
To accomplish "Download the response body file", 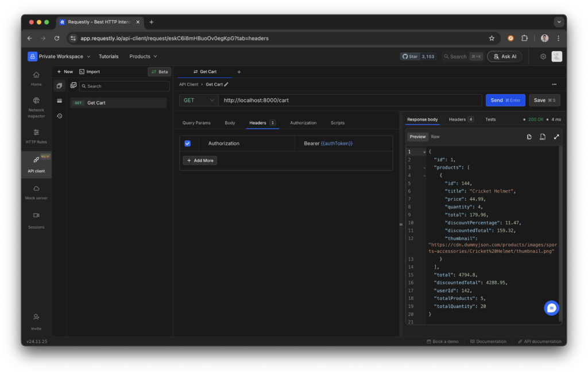I will point(543,137).
